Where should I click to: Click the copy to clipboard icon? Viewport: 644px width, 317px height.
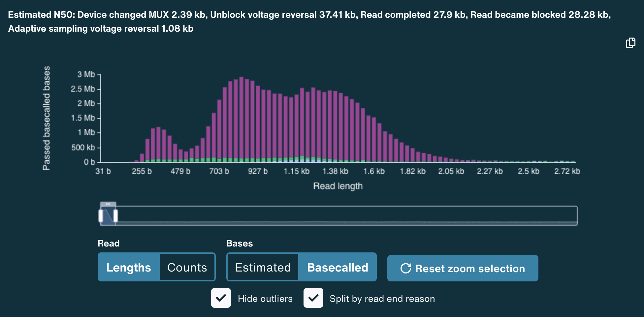(x=630, y=43)
